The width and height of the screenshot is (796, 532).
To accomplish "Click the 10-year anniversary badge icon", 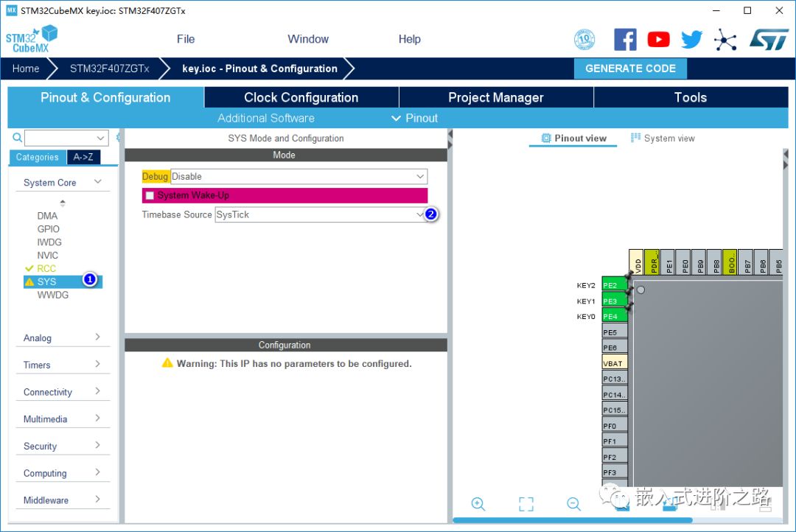I will click(584, 39).
